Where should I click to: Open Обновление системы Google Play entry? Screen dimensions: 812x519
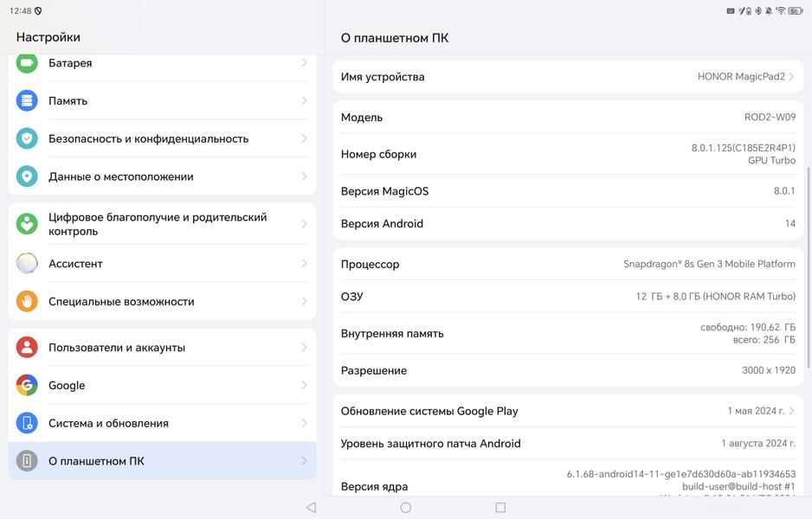coord(568,411)
